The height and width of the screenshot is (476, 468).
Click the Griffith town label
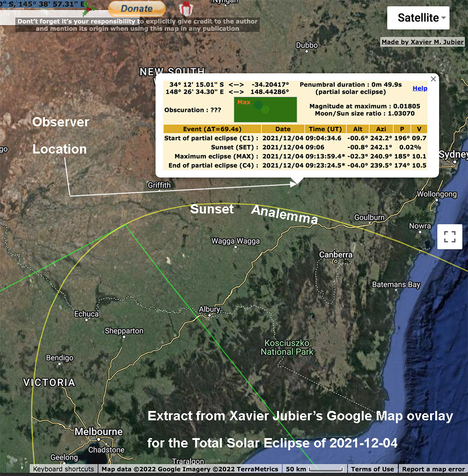click(159, 185)
